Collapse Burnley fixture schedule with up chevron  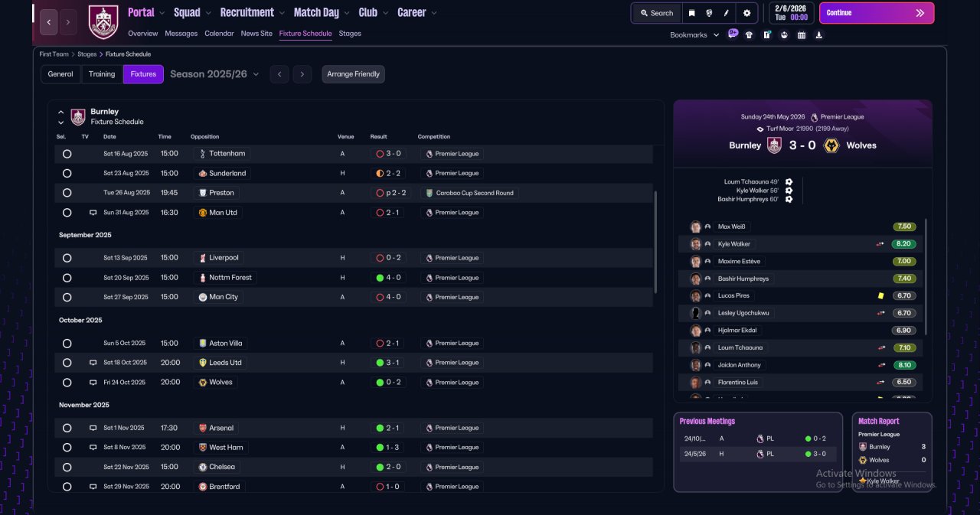point(60,112)
